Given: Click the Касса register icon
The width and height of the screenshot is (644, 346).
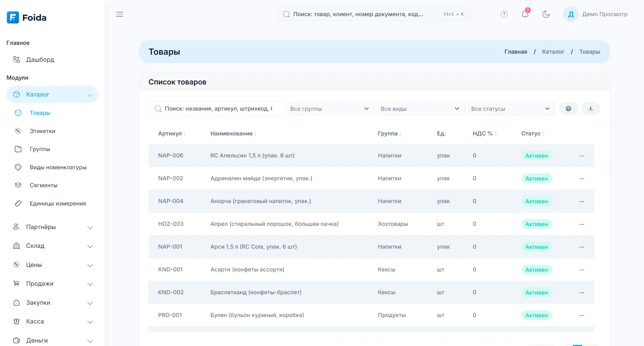Looking at the screenshot, I should click(16, 321).
